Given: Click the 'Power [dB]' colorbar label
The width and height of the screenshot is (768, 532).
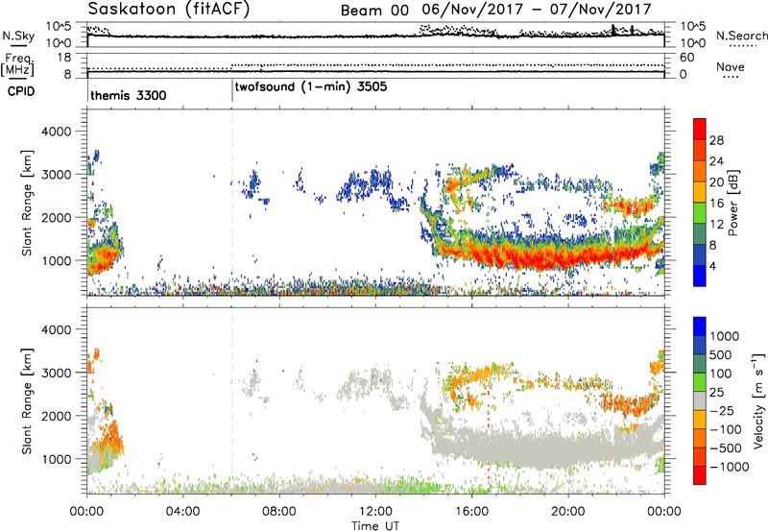Looking at the screenshot, I should [x=733, y=203].
